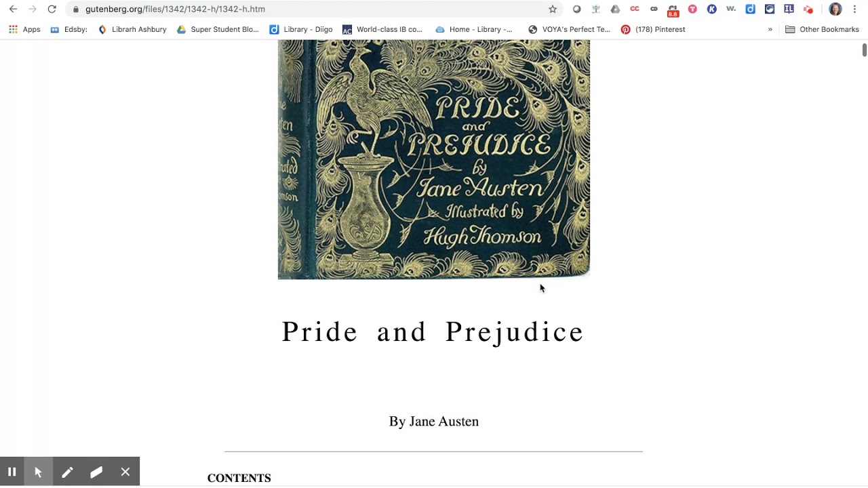Open the Super Student Blo... bookmark
The height and width of the screenshot is (488, 868).
coord(218,29)
